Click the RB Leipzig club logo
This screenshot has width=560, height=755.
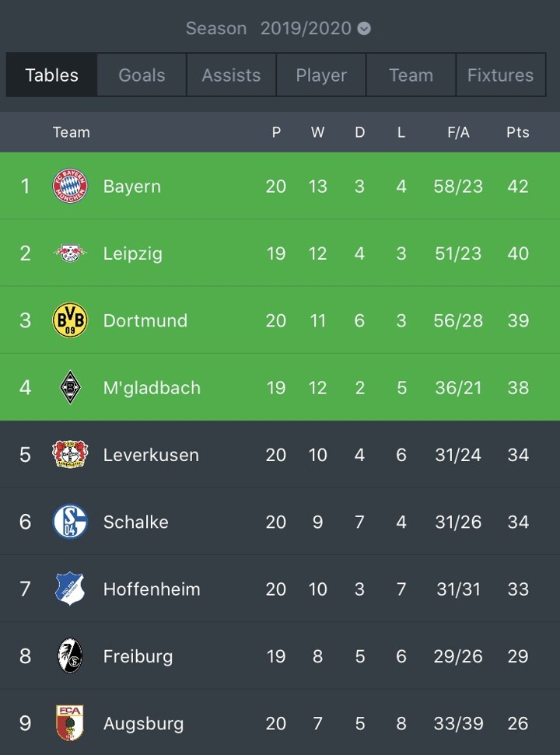click(x=70, y=253)
